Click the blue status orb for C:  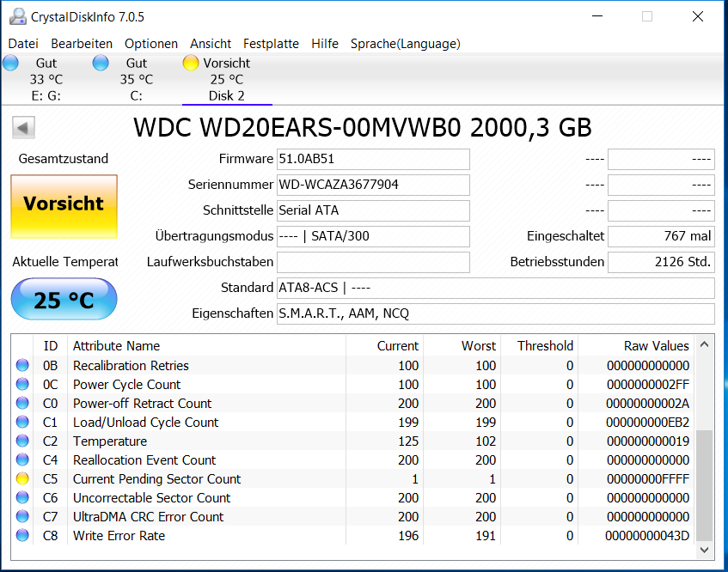point(101,63)
